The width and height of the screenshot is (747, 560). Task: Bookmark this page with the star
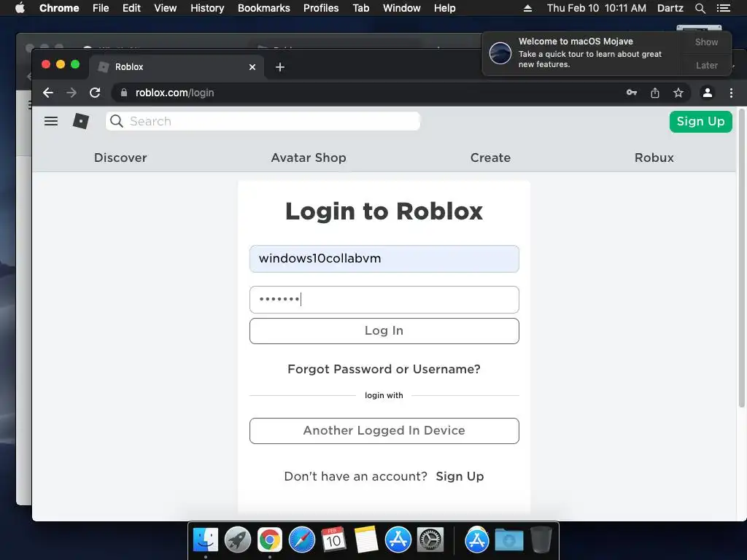tap(678, 93)
